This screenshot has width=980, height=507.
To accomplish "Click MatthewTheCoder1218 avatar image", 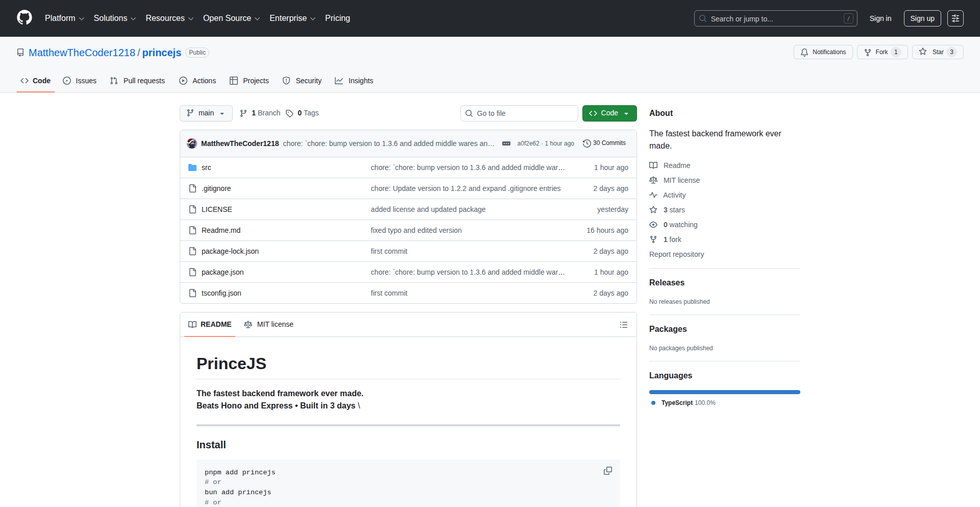I will click(192, 143).
